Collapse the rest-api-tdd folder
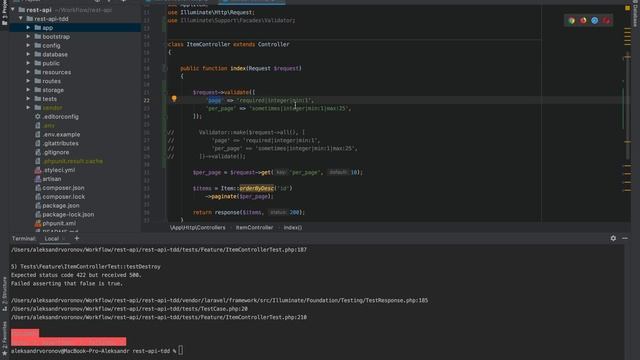Viewport: 640px width, 360px height. (20, 19)
